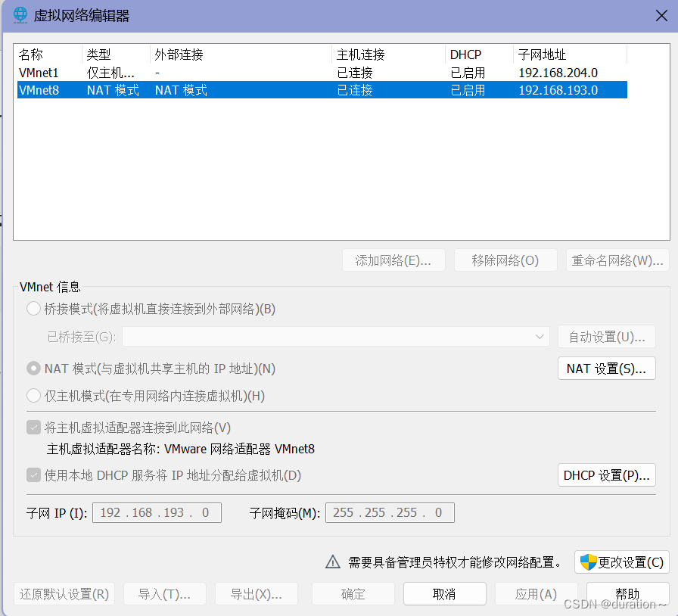Click the 子网 IP input field
This screenshot has height=616, width=678.
click(x=157, y=512)
